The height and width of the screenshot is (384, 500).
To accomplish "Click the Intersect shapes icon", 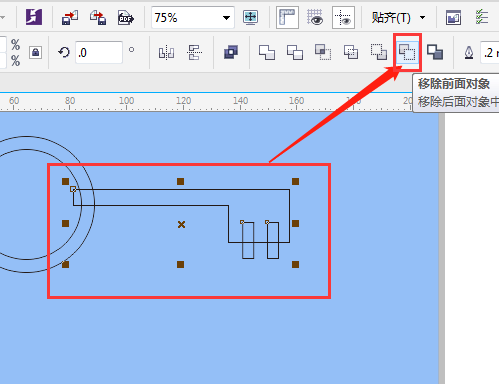I will pos(323,52).
